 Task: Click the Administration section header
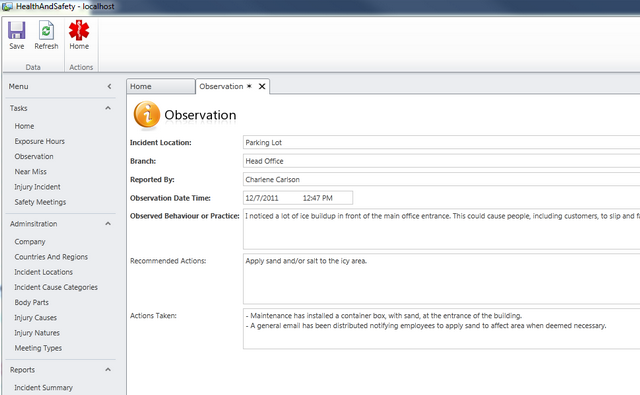point(33,224)
